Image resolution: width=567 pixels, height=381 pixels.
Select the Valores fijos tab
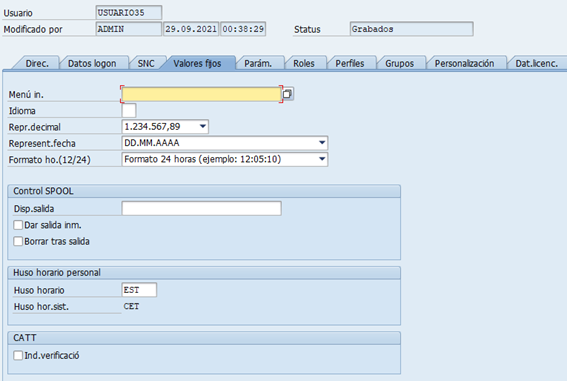197,63
